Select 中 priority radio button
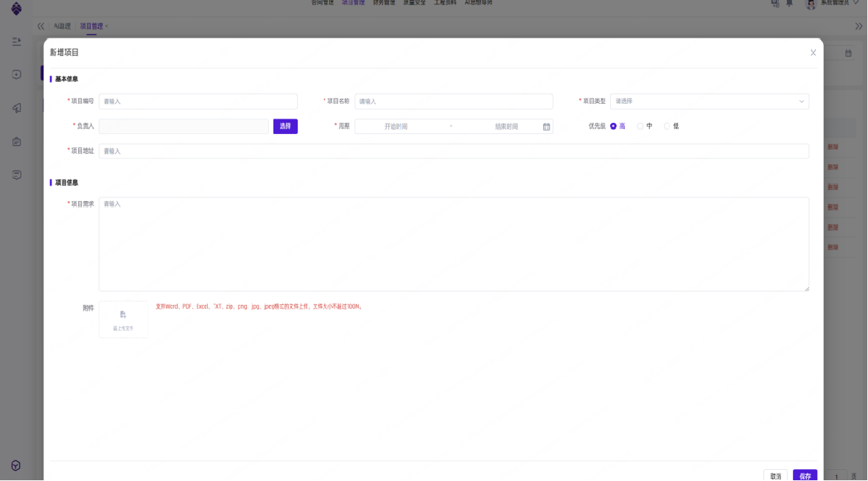This screenshot has height=481, width=868. click(x=640, y=126)
